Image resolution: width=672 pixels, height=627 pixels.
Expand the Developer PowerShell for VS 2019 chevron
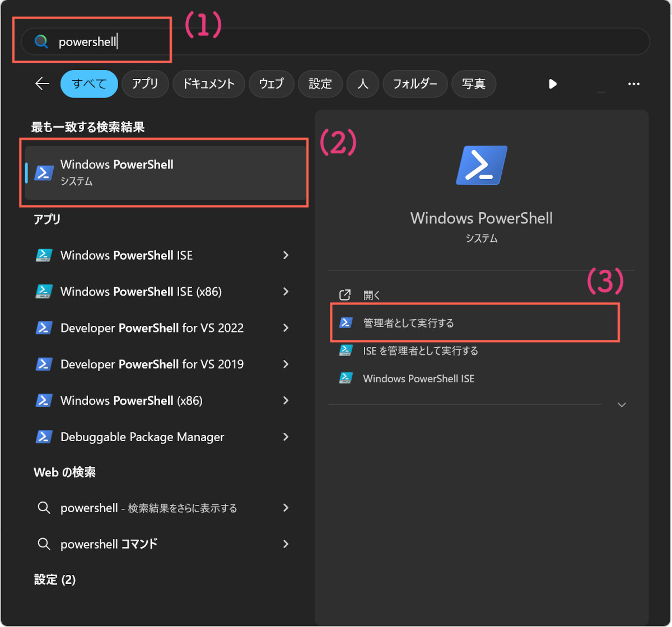(286, 364)
